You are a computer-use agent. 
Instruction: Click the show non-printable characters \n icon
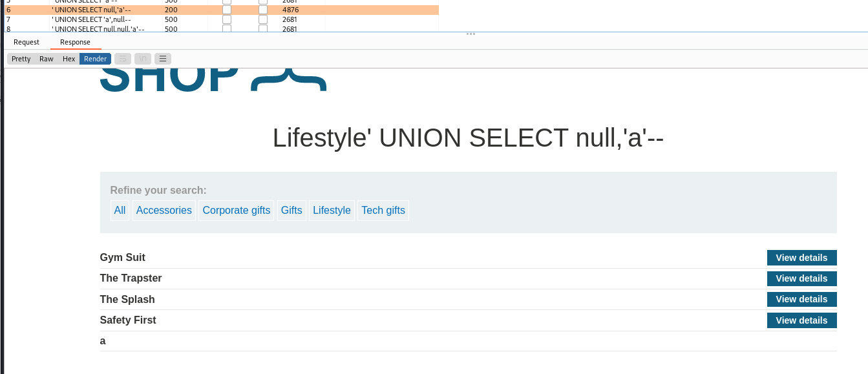click(143, 59)
